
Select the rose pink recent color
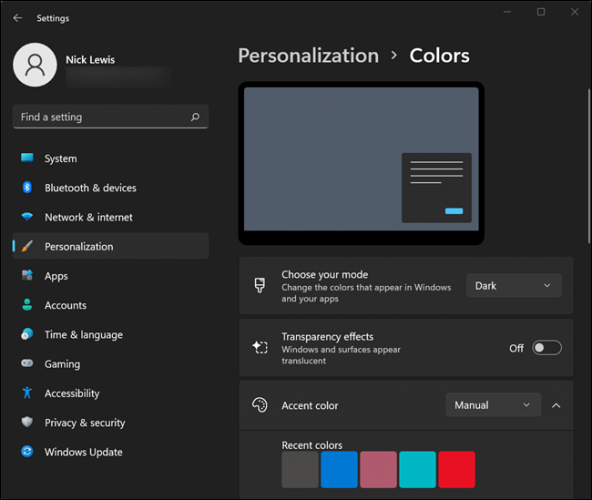[x=379, y=469]
